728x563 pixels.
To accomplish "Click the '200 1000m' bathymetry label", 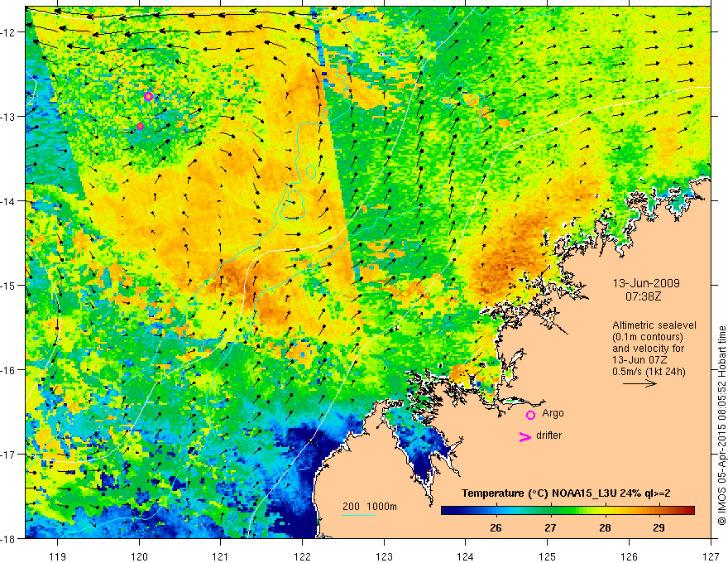I will click(370, 507).
